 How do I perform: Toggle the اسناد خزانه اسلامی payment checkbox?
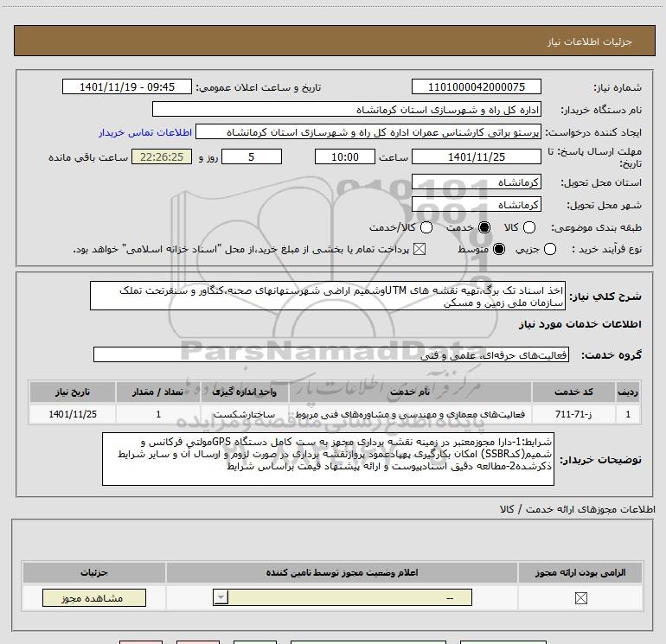click(419, 249)
